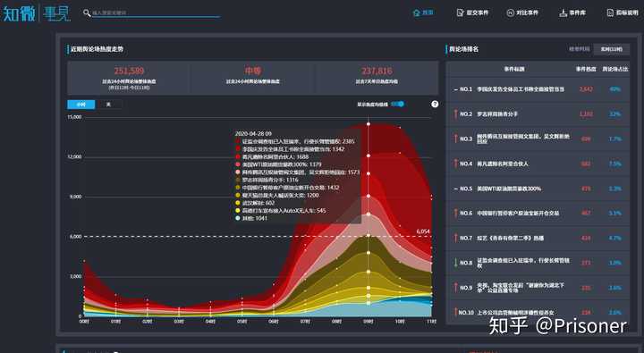644x353 pixels.
Task: Click the 指标说明 document icon
Action: click(x=610, y=13)
